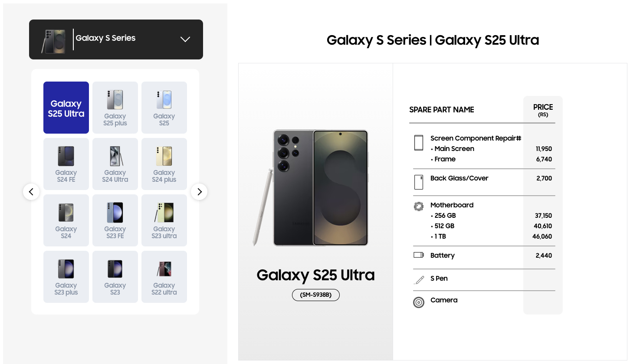630x364 pixels.
Task: Select the Galaxy S24 plus model
Action: tap(164, 164)
